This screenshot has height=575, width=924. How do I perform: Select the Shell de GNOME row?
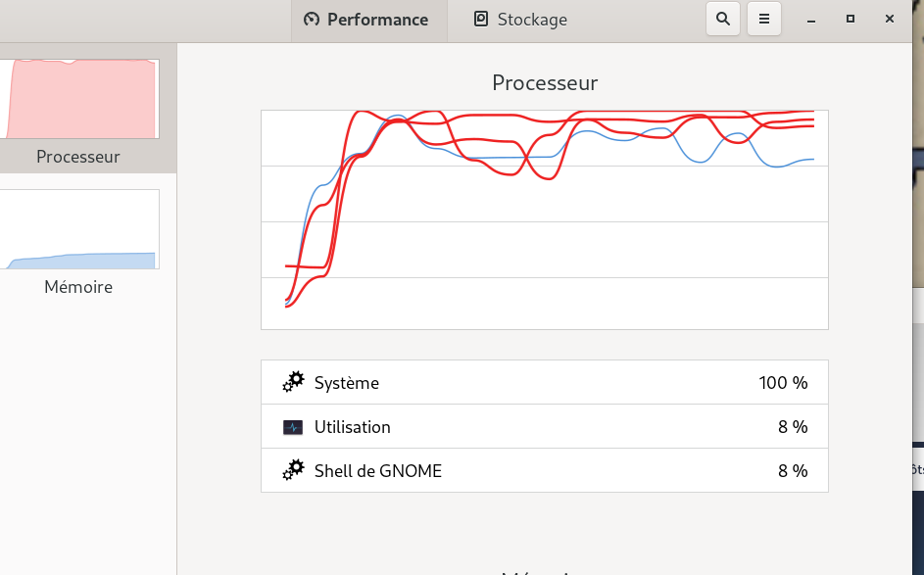click(545, 470)
